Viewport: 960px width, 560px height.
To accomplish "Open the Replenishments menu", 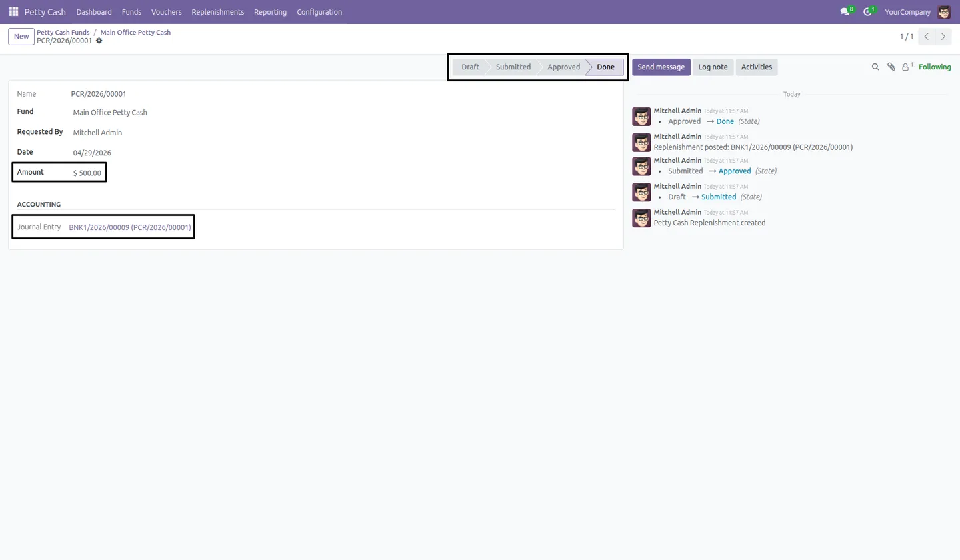I will pyautogui.click(x=217, y=12).
